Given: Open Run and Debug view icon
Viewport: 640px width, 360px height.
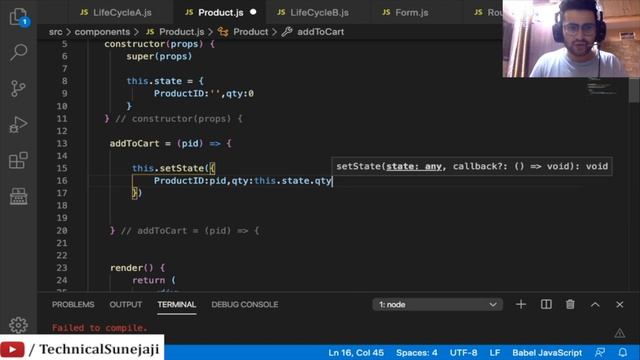Looking at the screenshot, I should click(x=18, y=124).
